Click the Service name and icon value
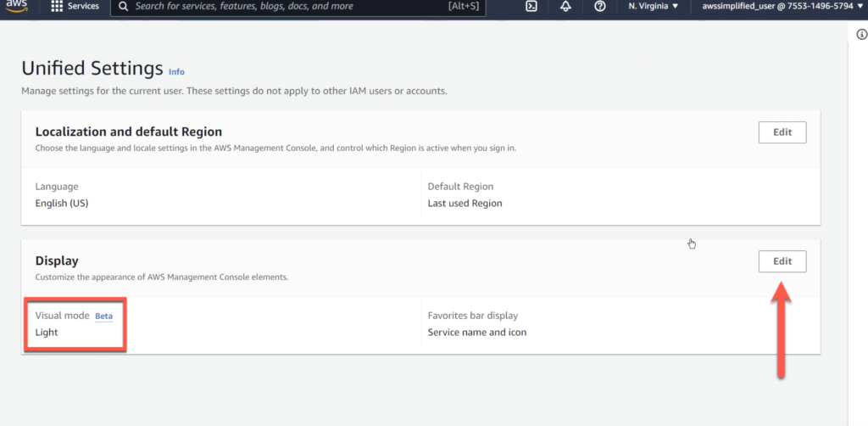The height and width of the screenshot is (426, 868). 476,332
